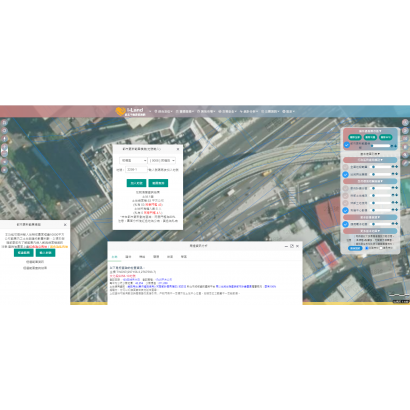Open the last menu in the I-Land header
Screen dimensions: 410x410
click(289, 111)
